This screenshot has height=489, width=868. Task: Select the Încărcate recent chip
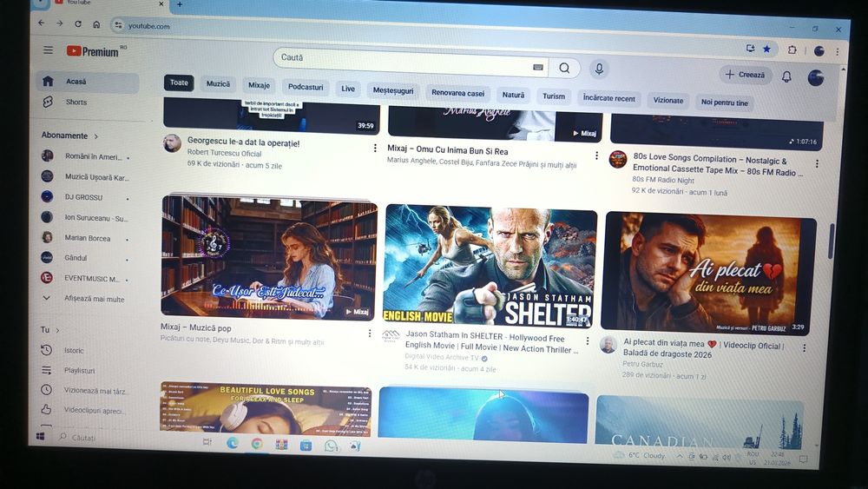609,98
